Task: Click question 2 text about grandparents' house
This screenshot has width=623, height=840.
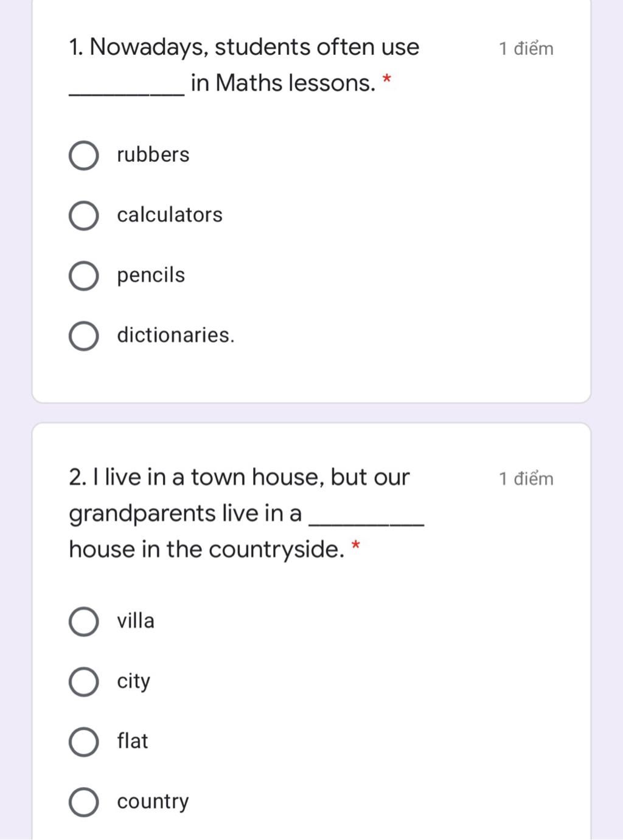Action: [246, 513]
